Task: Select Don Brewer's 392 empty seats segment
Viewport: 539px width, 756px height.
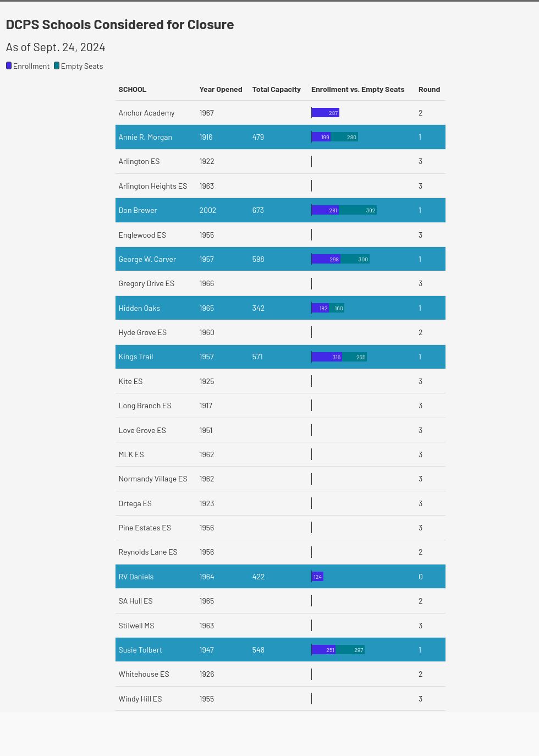Action: tap(358, 210)
